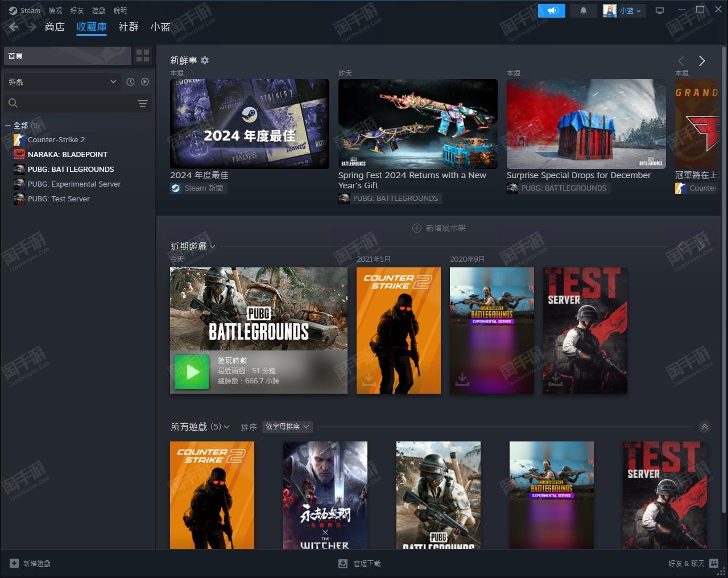Click 新增展示架 add shelf button

(439, 228)
